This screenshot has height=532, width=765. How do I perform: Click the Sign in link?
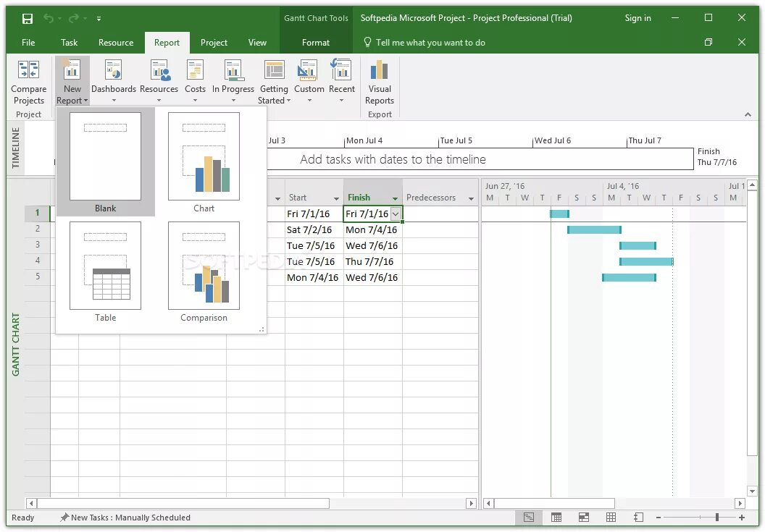coord(637,18)
